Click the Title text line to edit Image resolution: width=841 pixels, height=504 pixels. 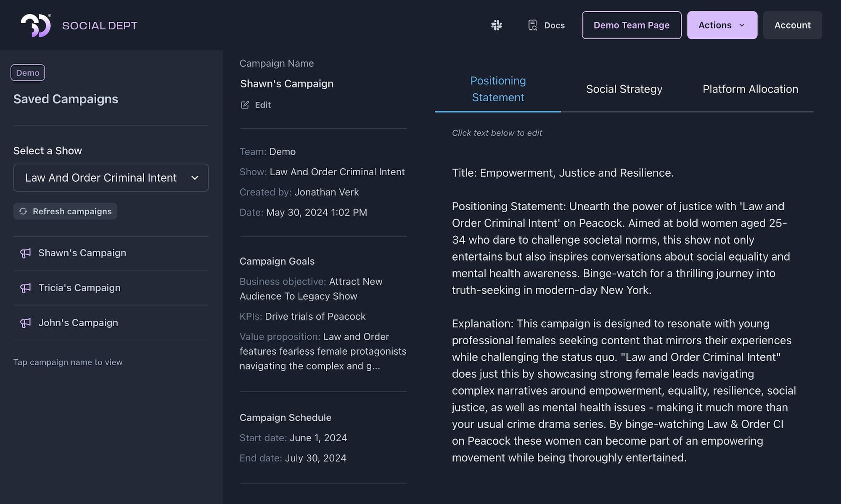click(x=563, y=173)
